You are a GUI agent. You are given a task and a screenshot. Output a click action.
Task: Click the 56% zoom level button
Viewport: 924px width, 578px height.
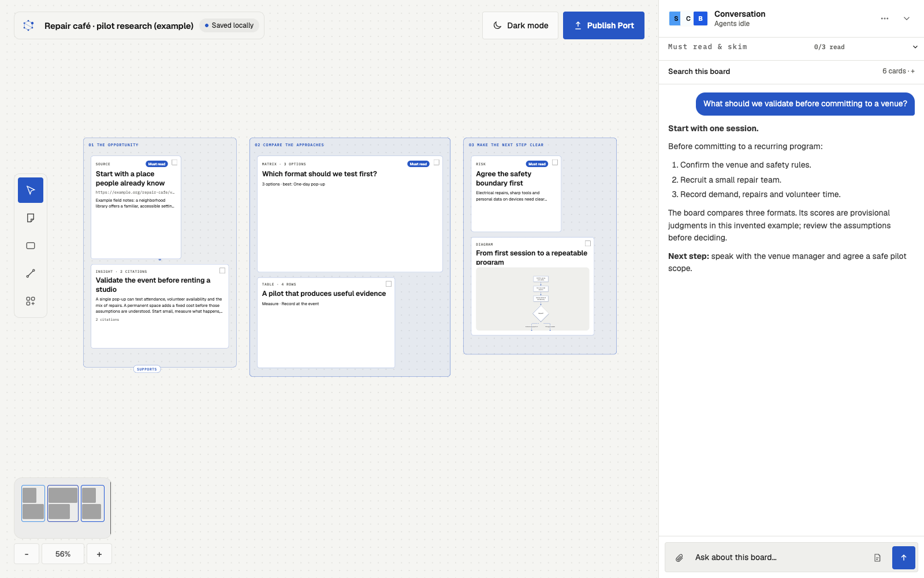pos(63,554)
